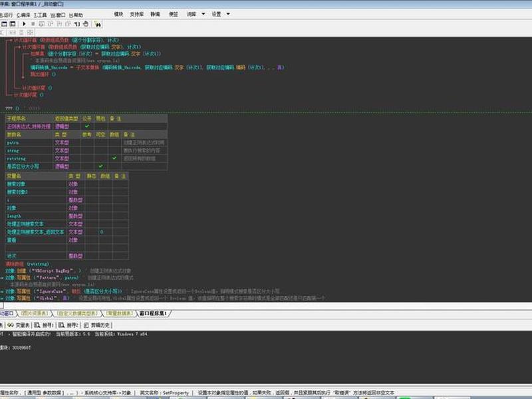Open the 变量表 panel via its glasses icon
Image resolution: width=532 pixels, height=399 pixels.
pos(11,325)
